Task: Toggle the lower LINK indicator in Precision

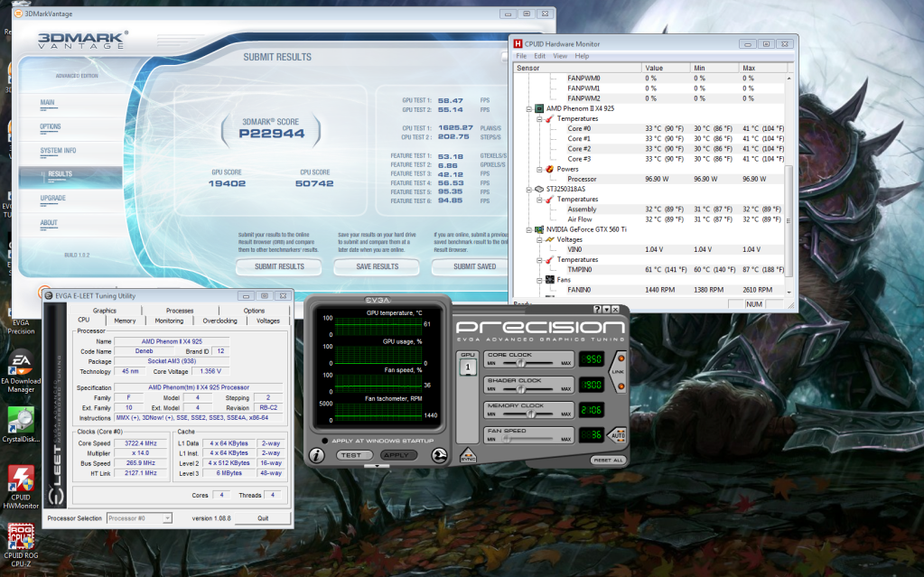Action: coord(621,386)
